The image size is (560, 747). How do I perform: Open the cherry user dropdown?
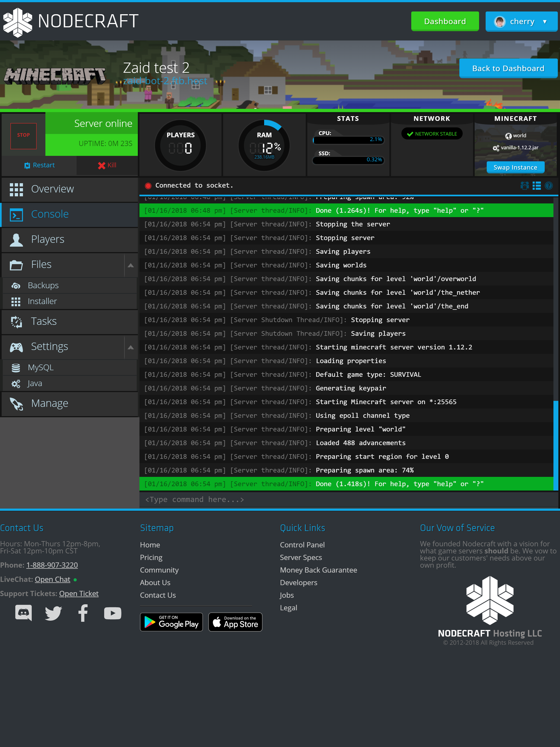click(521, 21)
